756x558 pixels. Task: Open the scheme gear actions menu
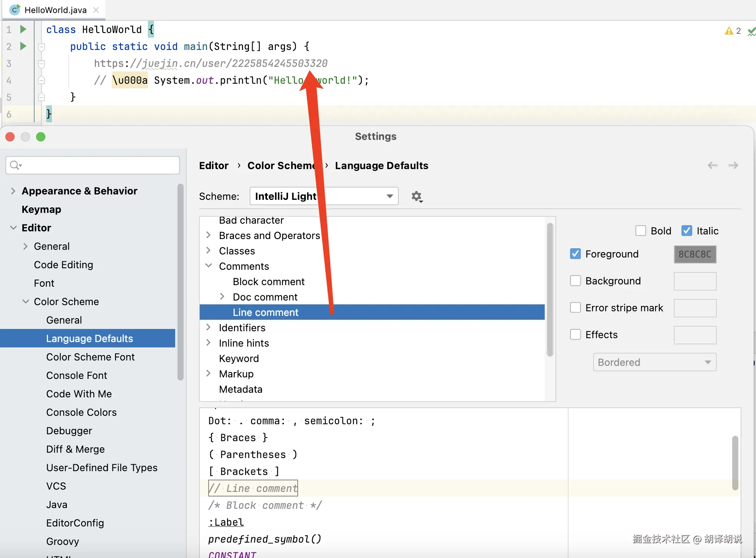coord(417,196)
